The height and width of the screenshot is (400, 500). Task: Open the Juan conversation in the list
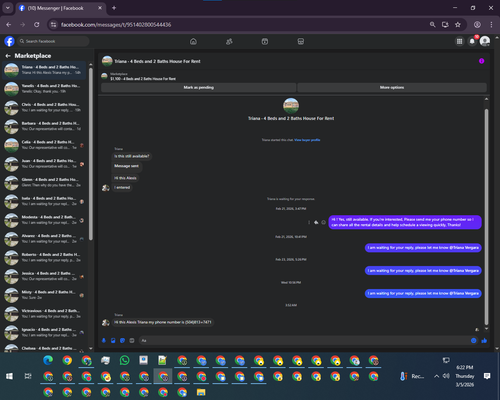pos(44,163)
